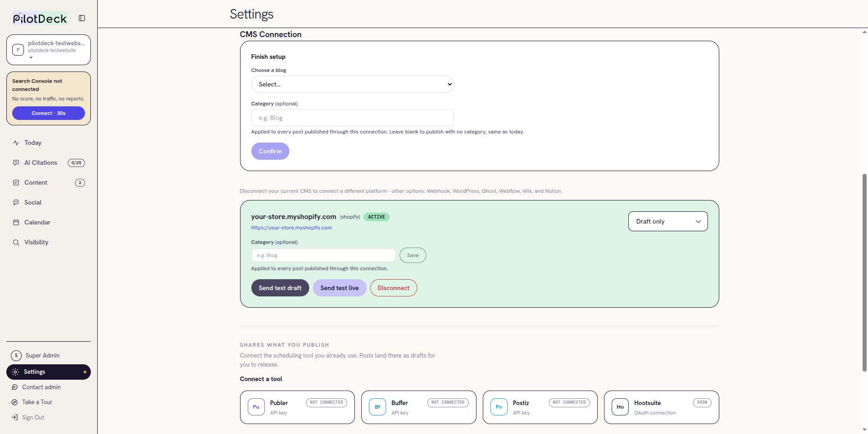Click the Content count badge 2
This screenshot has height=434, width=868.
80,183
